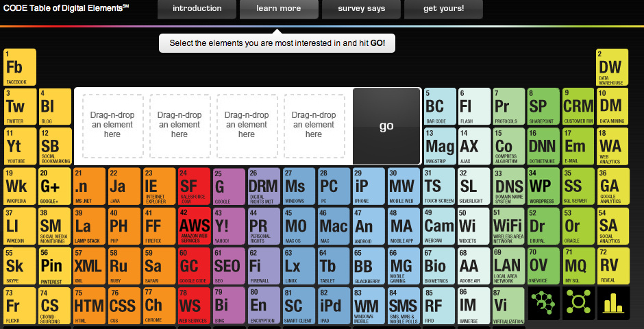Select the Pin Pinterest element
644x329 pixels.
[x=55, y=265]
